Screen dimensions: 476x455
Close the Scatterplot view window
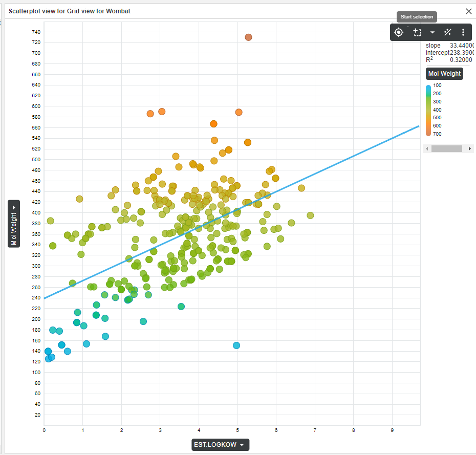pyautogui.click(x=468, y=11)
